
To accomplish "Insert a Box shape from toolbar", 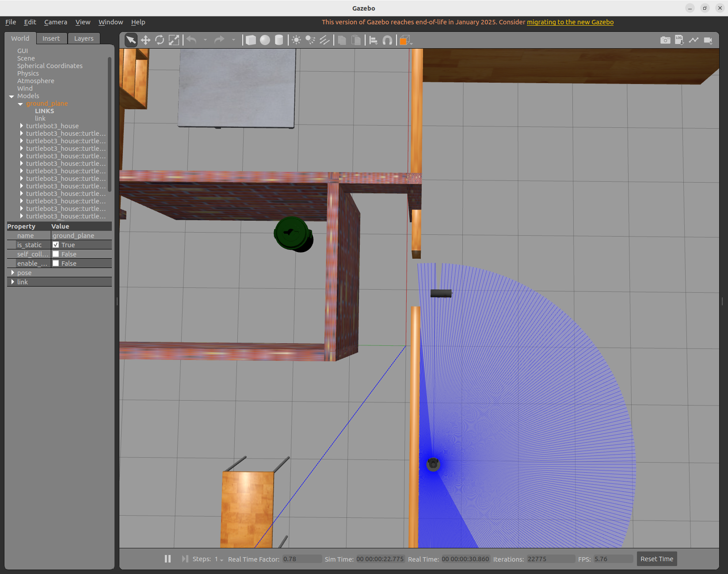I will (251, 40).
